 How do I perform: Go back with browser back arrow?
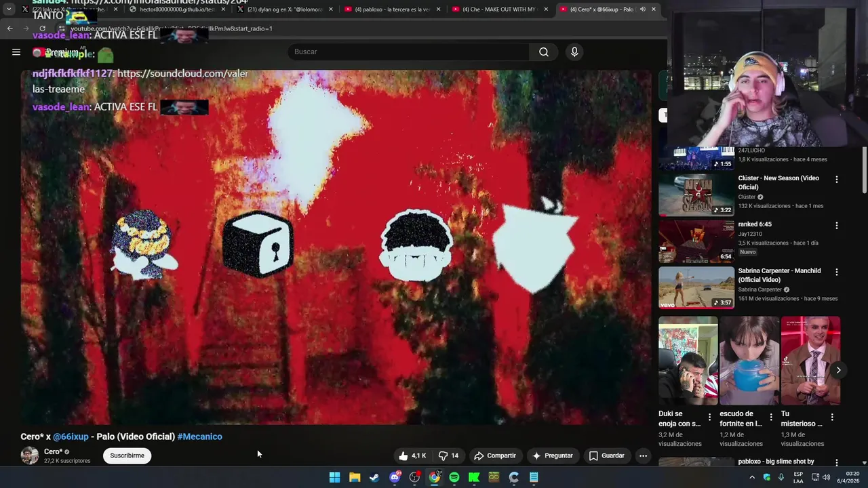(x=9, y=28)
